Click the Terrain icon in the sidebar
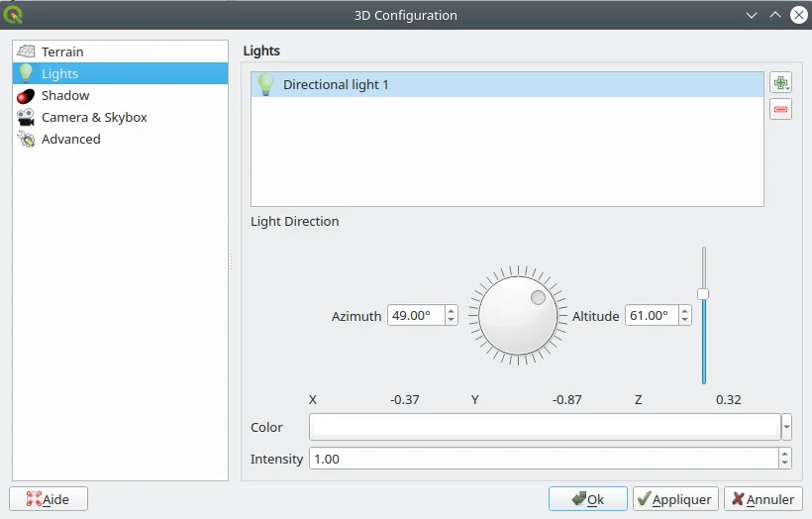This screenshot has width=812, height=519. [26, 52]
